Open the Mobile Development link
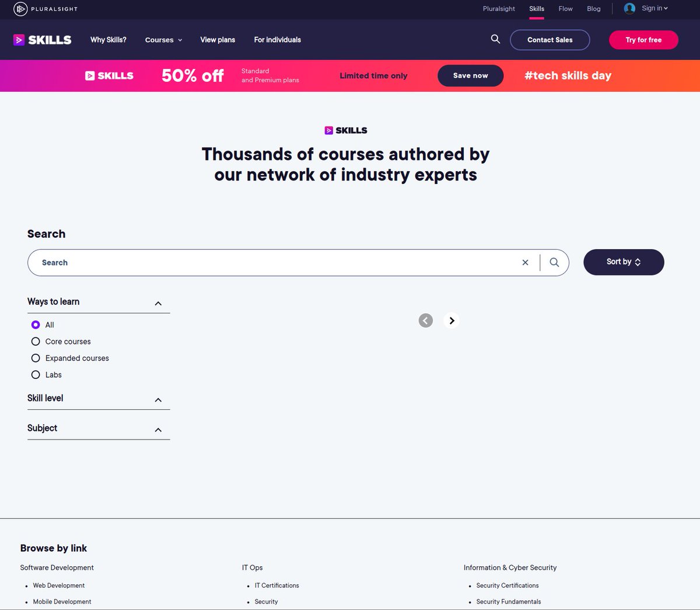The image size is (700, 610). click(x=62, y=602)
